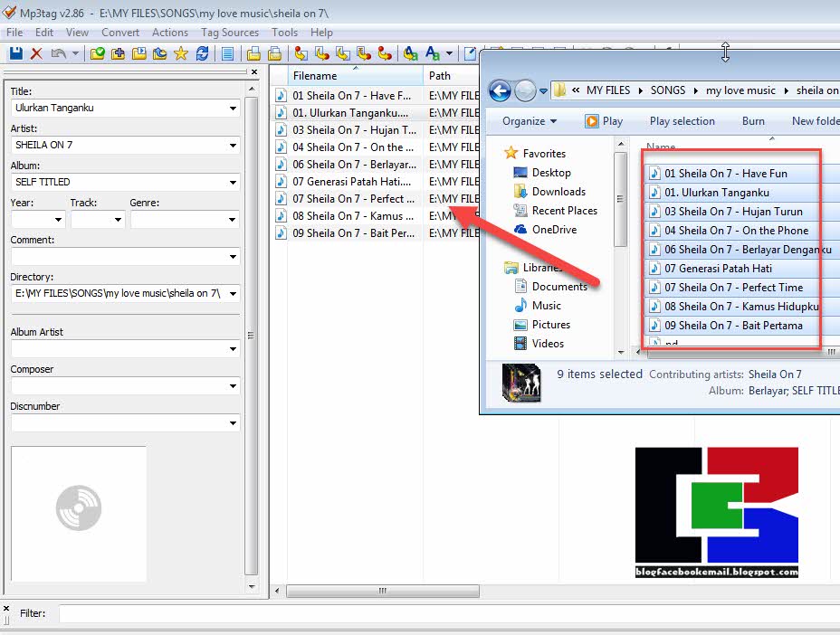This screenshot has width=840, height=635.
Task: Click SONGS in Explorer address breadcrumb
Action: point(667,90)
